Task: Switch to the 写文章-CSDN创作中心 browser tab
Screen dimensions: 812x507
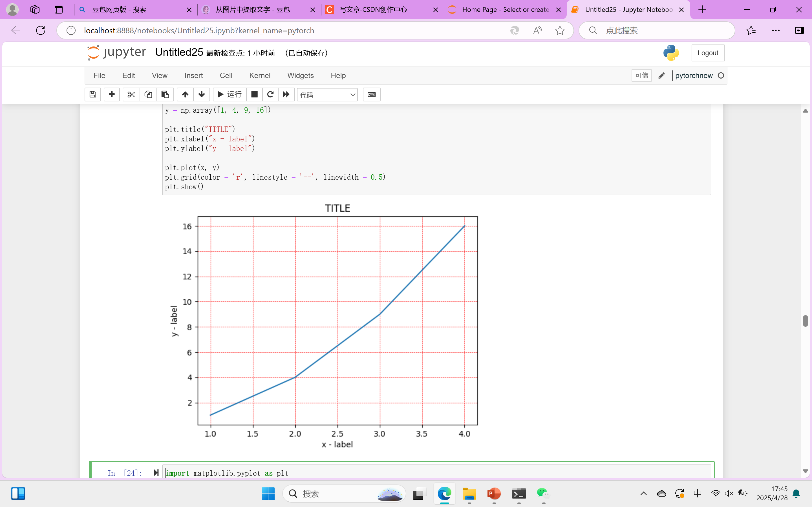Action: (373, 10)
